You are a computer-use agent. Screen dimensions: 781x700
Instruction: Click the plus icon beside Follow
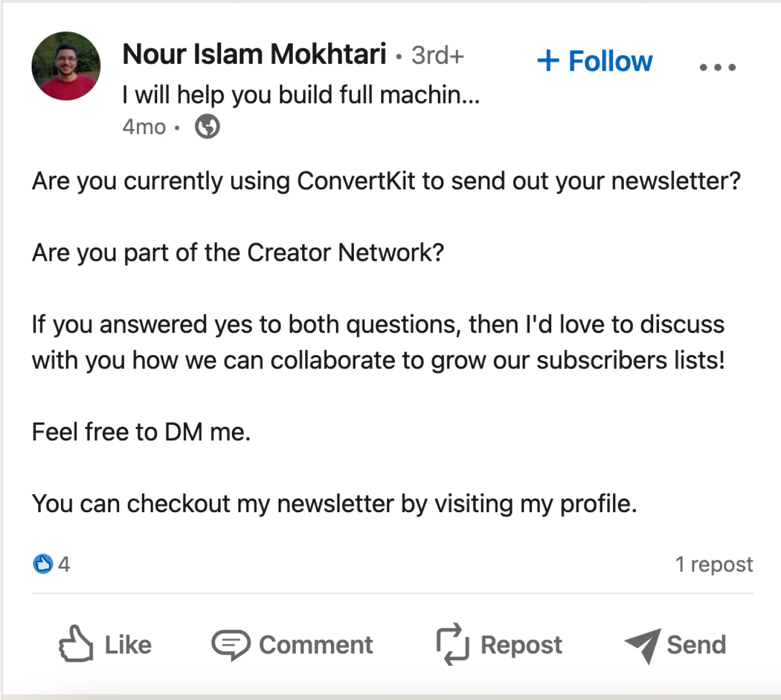click(x=548, y=61)
